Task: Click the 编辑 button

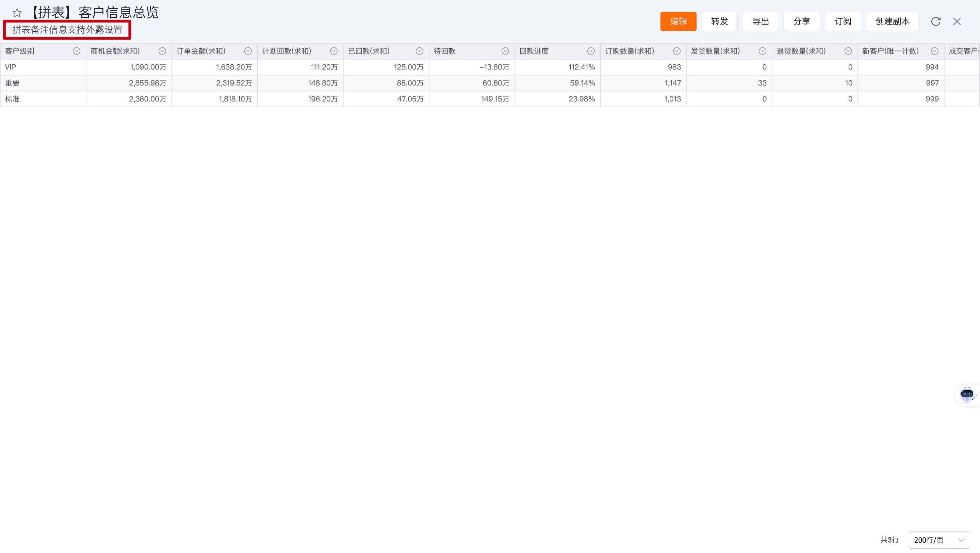Action: pyautogui.click(x=678, y=21)
